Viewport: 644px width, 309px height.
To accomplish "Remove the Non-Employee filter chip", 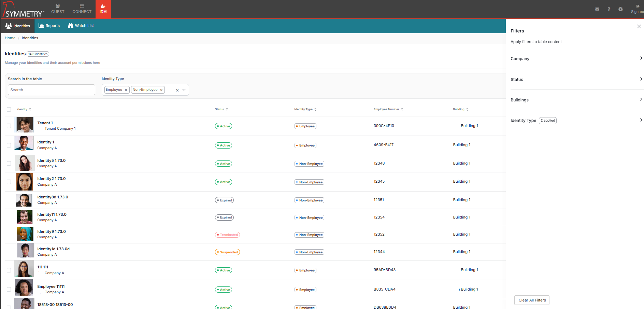I will click(161, 90).
